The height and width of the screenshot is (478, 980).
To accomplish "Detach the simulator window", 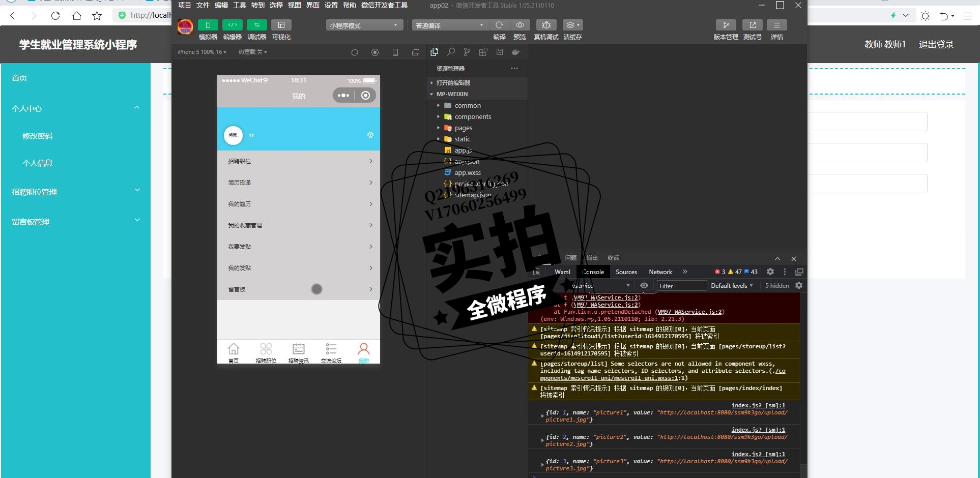I will [416, 52].
